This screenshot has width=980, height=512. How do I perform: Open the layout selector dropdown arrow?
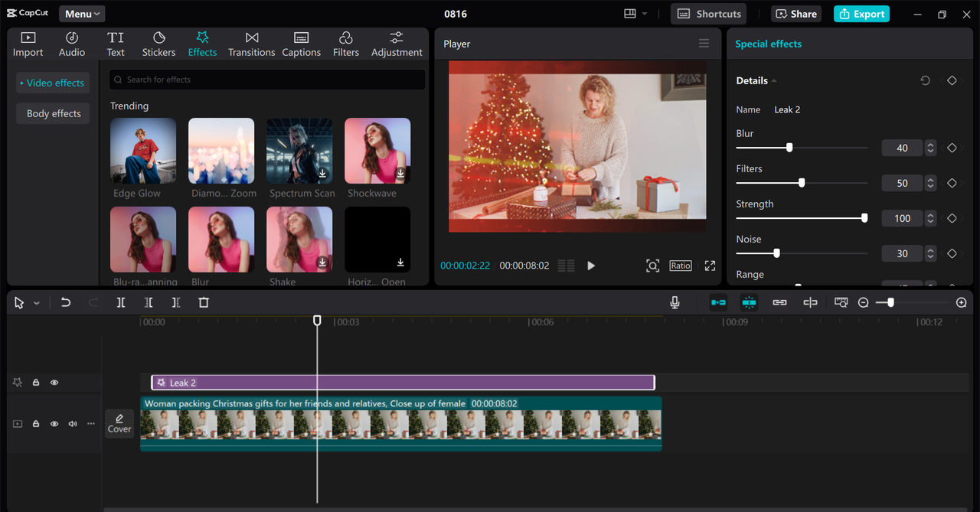point(645,14)
